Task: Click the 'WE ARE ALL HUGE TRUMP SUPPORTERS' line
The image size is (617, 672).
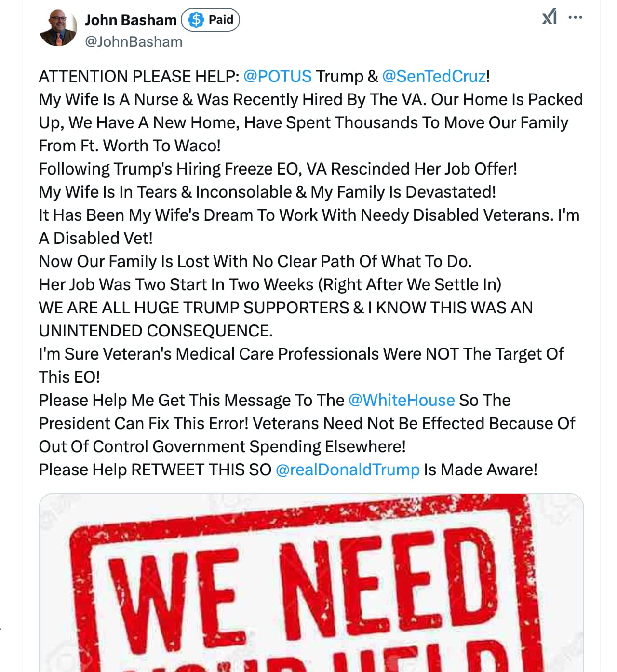Action: tap(194, 308)
